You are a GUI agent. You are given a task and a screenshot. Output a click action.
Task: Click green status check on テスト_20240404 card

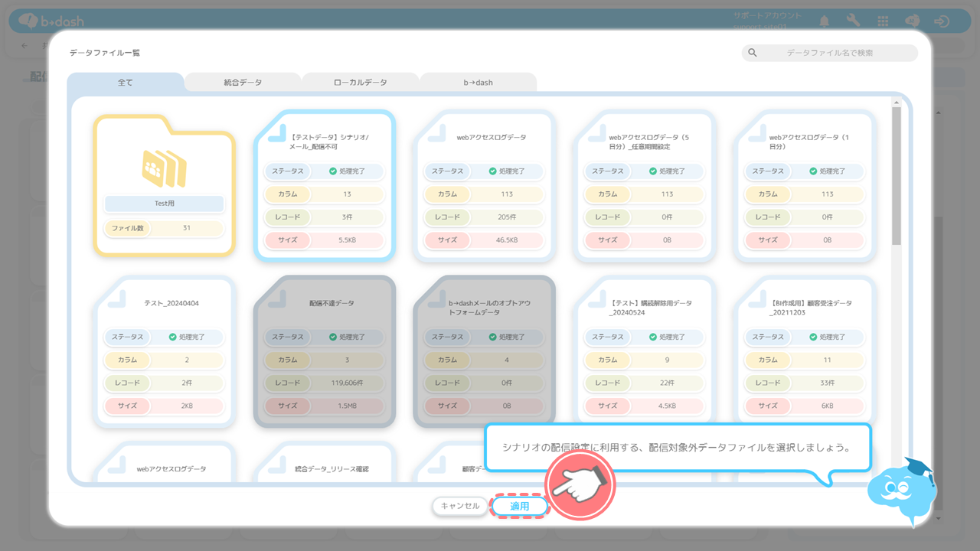click(172, 337)
